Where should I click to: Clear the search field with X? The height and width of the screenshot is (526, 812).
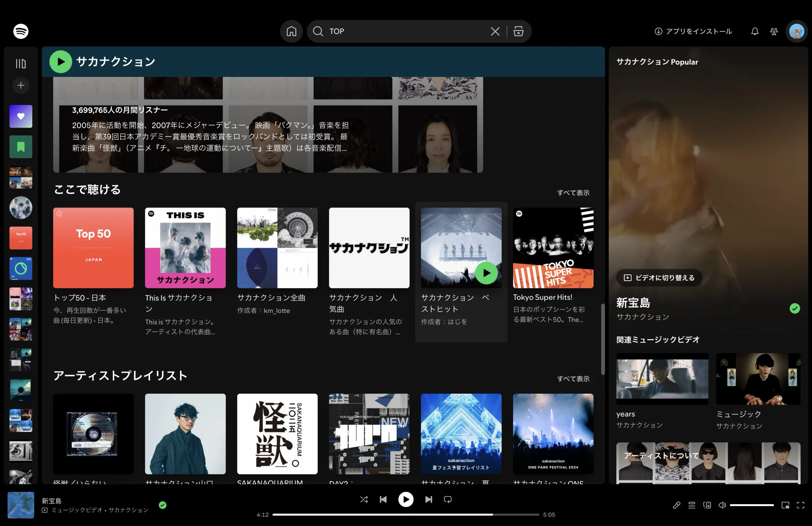[495, 31]
